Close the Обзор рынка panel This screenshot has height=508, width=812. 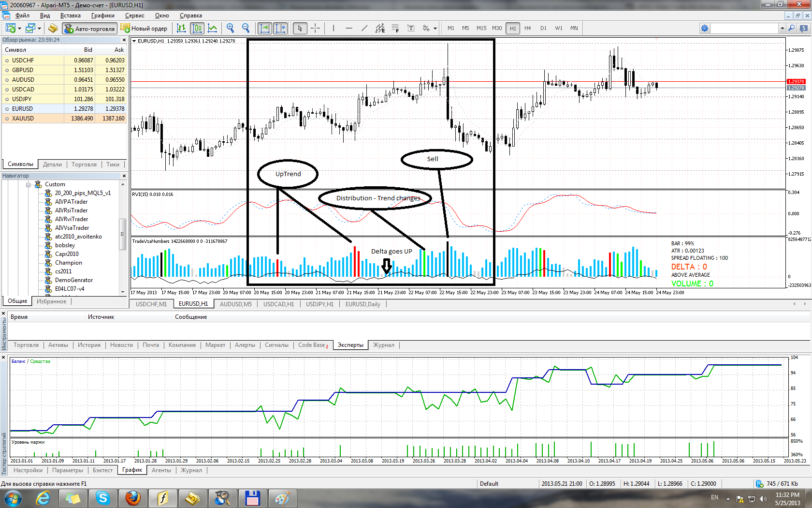(x=124, y=40)
